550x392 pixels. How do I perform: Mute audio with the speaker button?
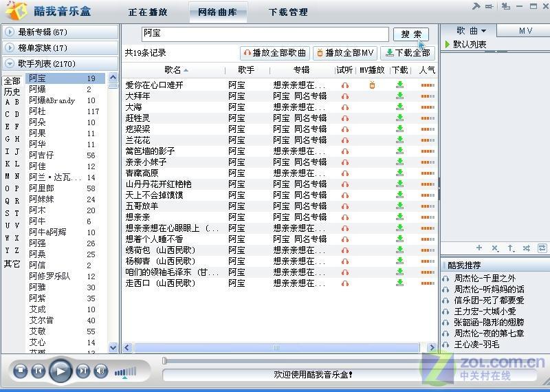[101, 371]
